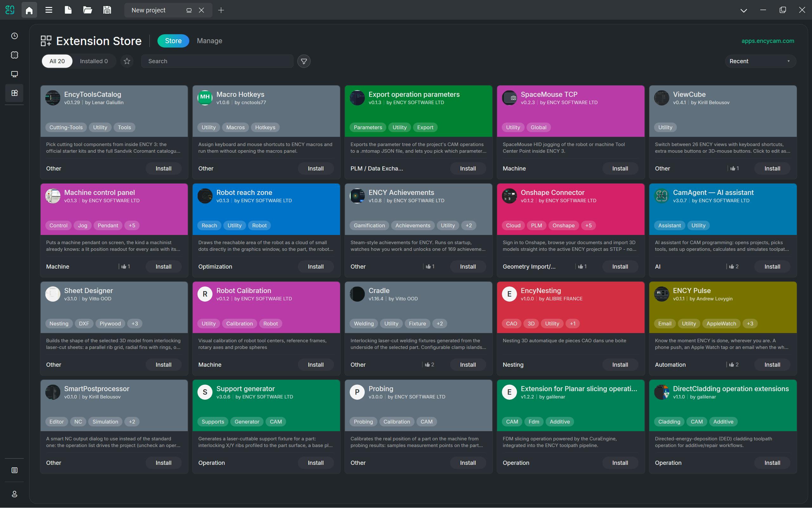
Task: Create a new file with the document icon
Action: [68, 10]
